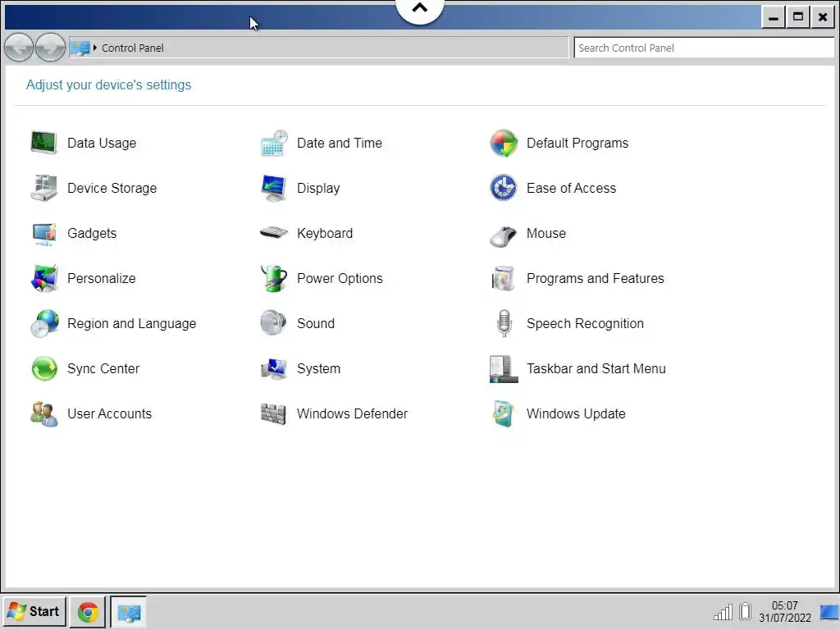Open the Speech Recognition microphone icon
840x630 pixels.
point(504,323)
